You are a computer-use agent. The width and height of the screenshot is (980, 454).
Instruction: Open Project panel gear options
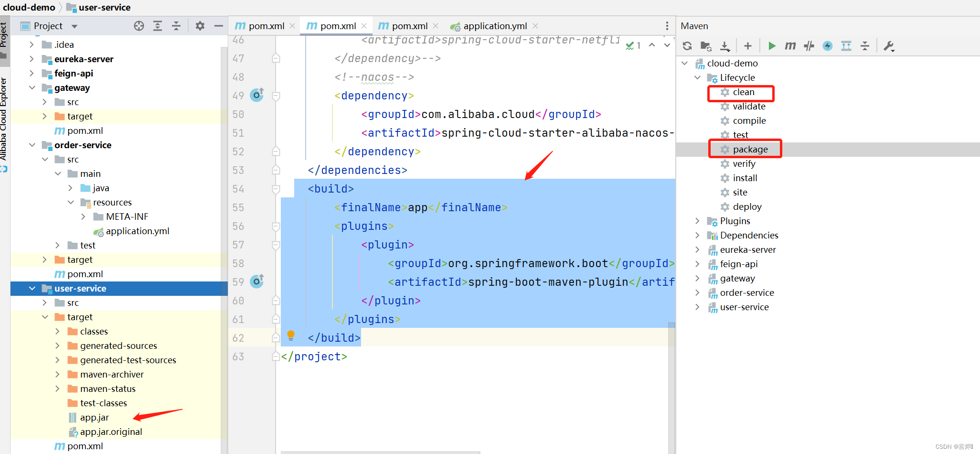click(x=200, y=26)
